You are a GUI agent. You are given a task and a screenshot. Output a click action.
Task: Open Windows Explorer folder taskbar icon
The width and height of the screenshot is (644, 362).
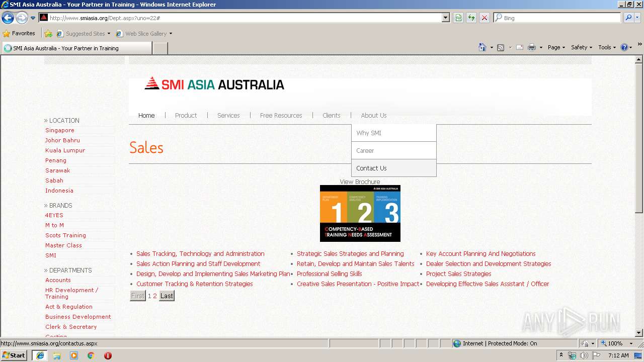click(x=57, y=355)
